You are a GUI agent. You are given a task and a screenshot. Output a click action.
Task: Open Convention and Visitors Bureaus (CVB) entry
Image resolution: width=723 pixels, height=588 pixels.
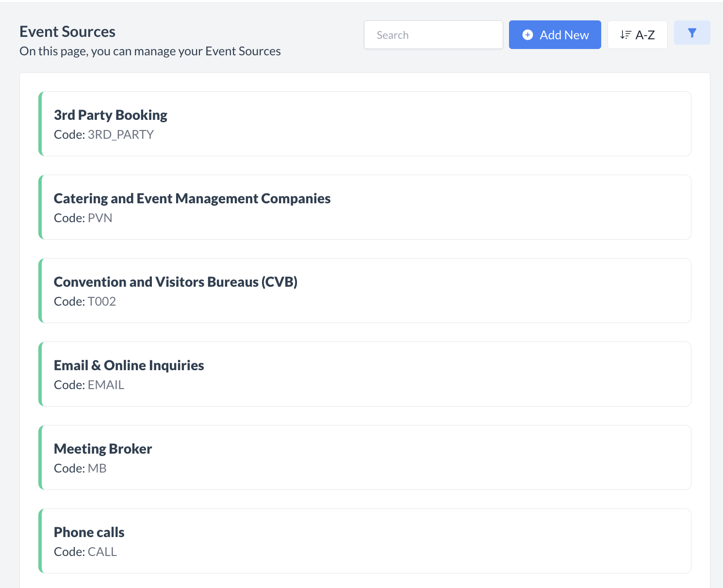tap(176, 282)
